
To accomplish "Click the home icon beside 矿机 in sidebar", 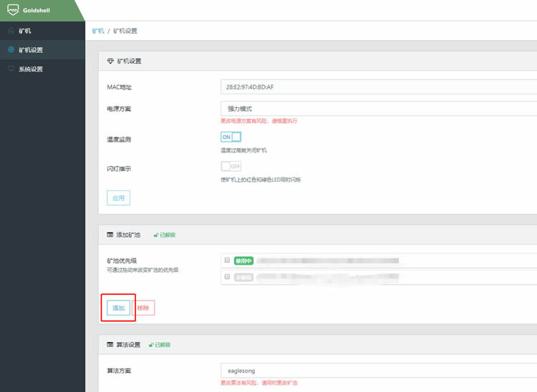I will (11, 31).
